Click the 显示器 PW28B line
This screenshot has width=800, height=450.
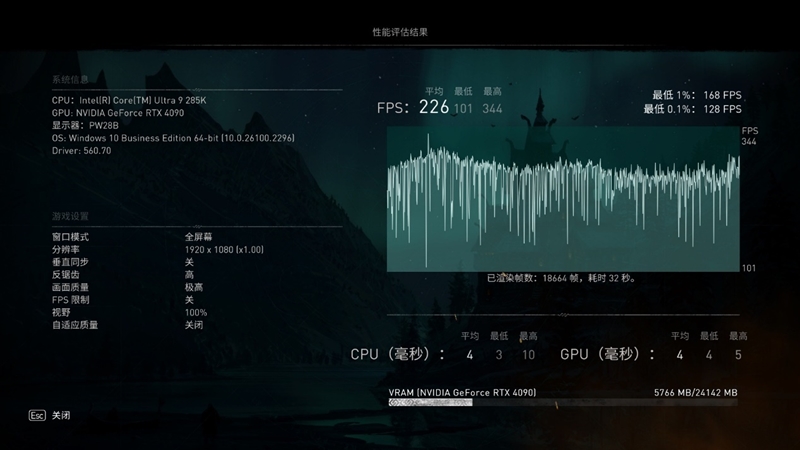tap(85, 126)
